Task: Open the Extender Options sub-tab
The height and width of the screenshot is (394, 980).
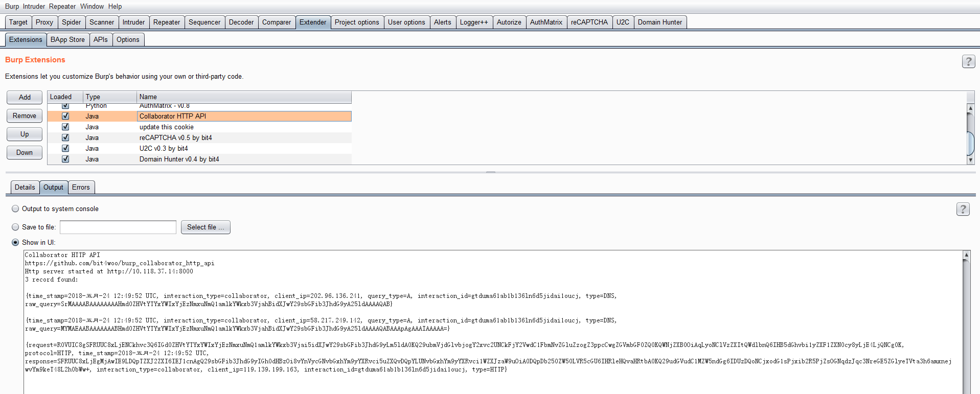Action: (128, 39)
